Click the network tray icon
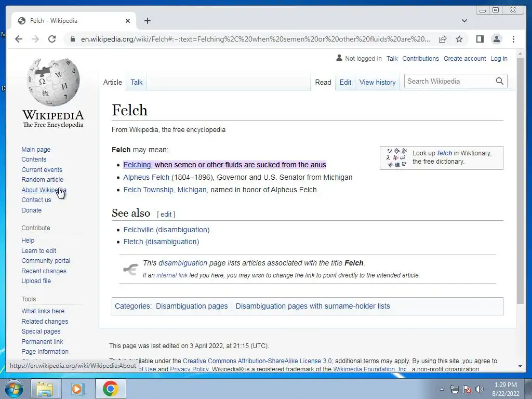This screenshot has width=532, height=399. point(454,389)
